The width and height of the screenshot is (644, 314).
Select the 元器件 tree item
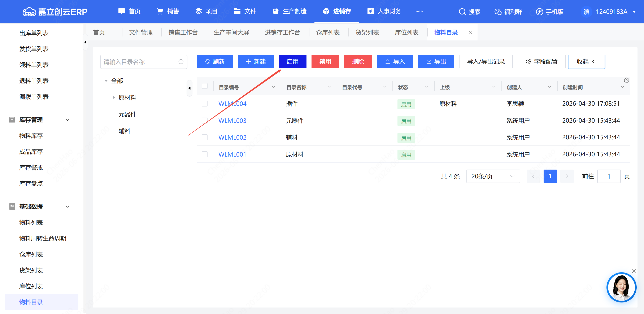[127, 114]
